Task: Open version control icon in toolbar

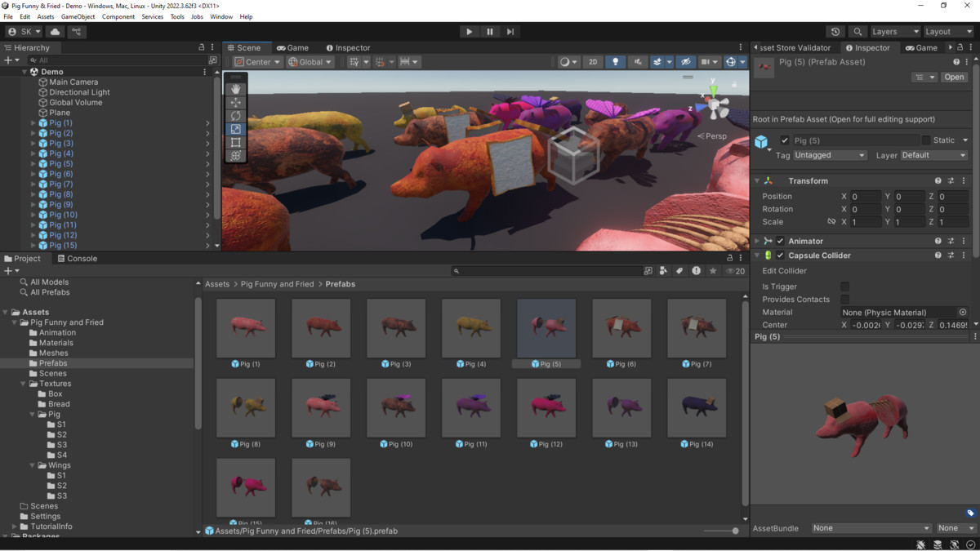Action: [77, 32]
